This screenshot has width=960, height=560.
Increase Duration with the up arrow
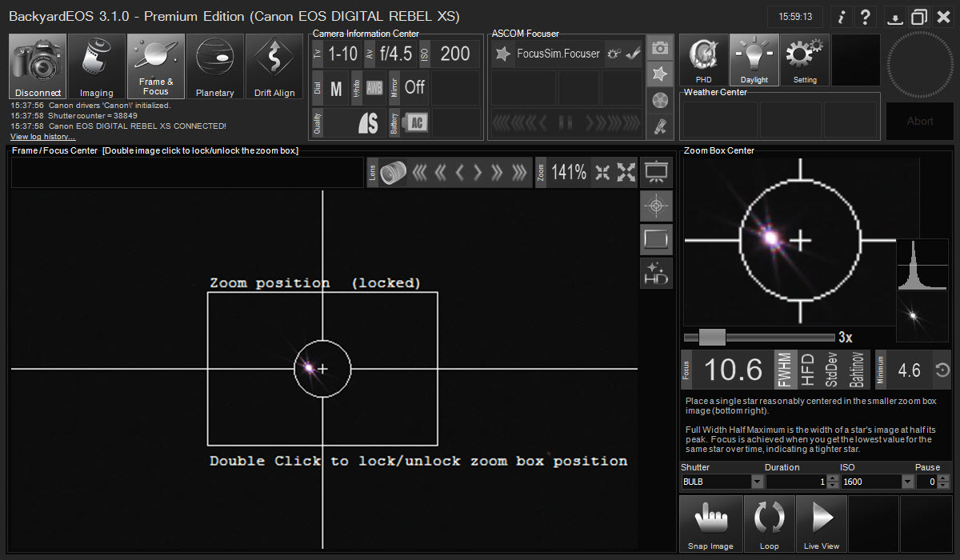pyautogui.click(x=833, y=478)
